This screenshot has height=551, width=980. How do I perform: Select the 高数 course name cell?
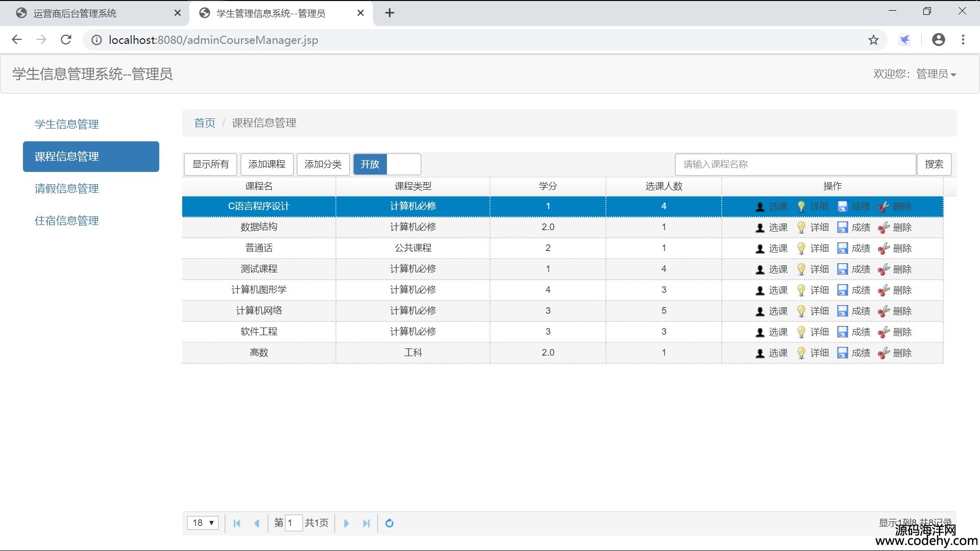[259, 353]
